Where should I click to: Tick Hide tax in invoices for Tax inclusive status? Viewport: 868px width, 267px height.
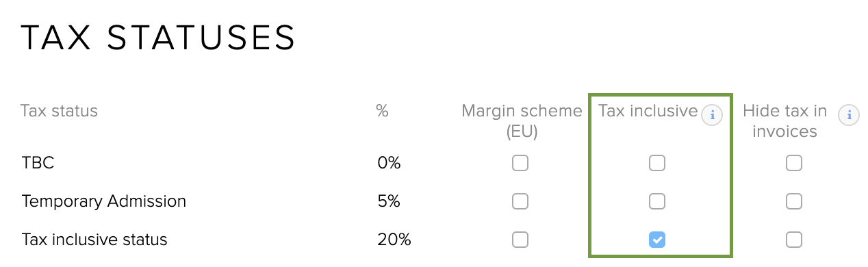[x=794, y=240]
